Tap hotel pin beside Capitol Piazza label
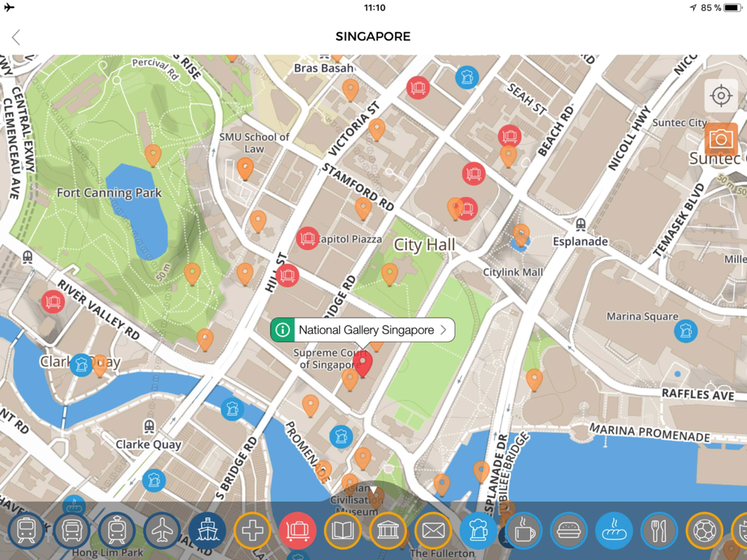 pyautogui.click(x=308, y=238)
